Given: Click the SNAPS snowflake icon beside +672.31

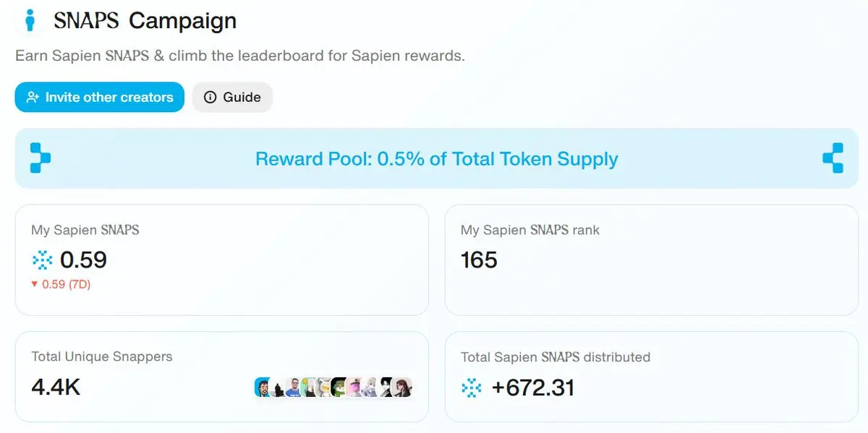Looking at the screenshot, I should (x=472, y=388).
